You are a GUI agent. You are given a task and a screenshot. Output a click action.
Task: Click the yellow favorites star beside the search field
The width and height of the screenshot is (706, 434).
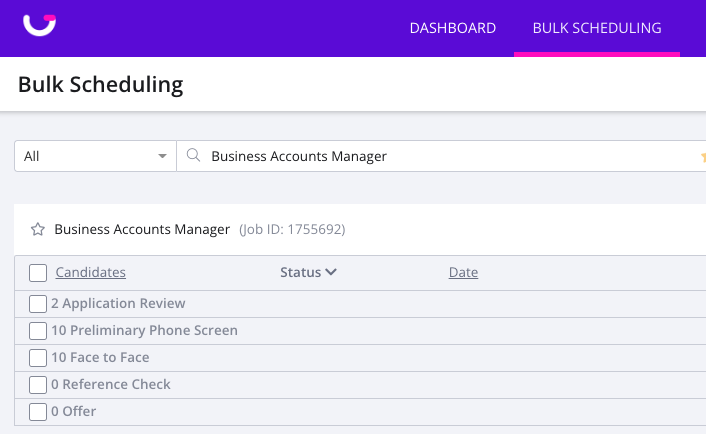coord(703,156)
